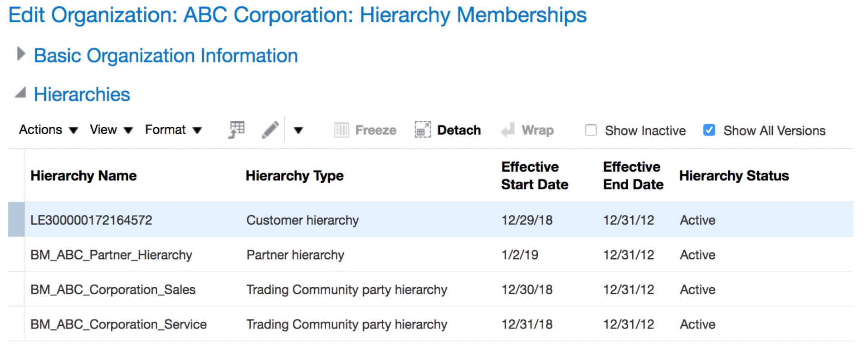Click the Hierarchy Name column header
The height and width of the screenshot is (357, 868).
pos(83,176)
